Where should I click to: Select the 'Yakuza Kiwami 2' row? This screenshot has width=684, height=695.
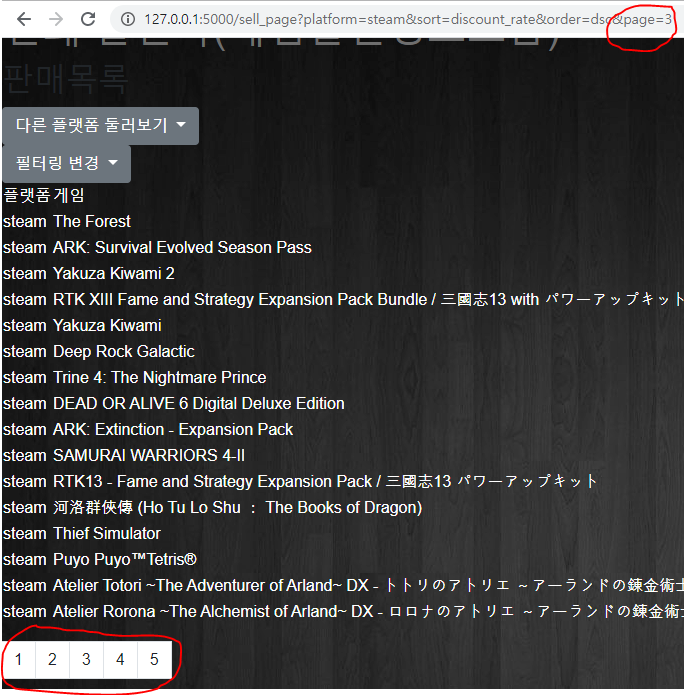point(89,273)
